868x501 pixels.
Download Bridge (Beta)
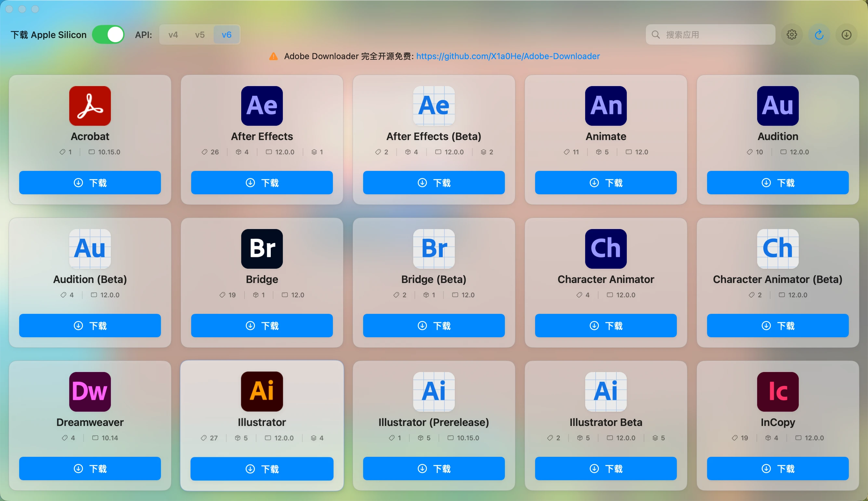(434, 325)
